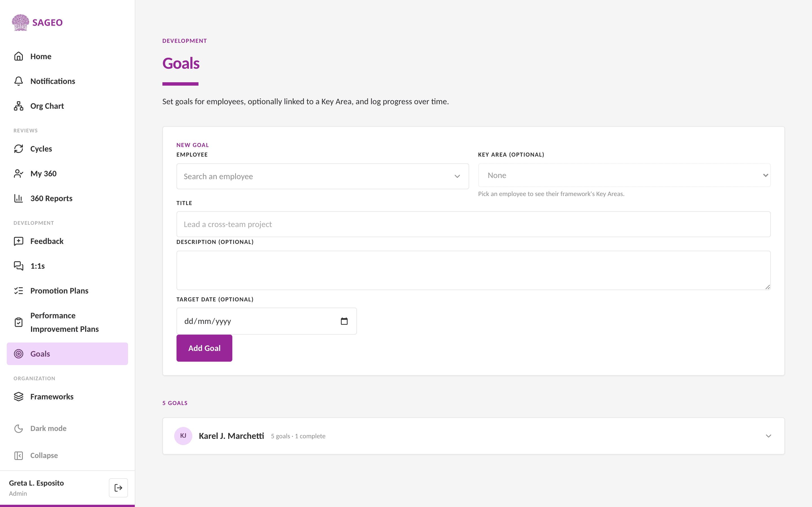
Task: Open Feedback via the message-plus icon
Action: (x=18, y=241)
